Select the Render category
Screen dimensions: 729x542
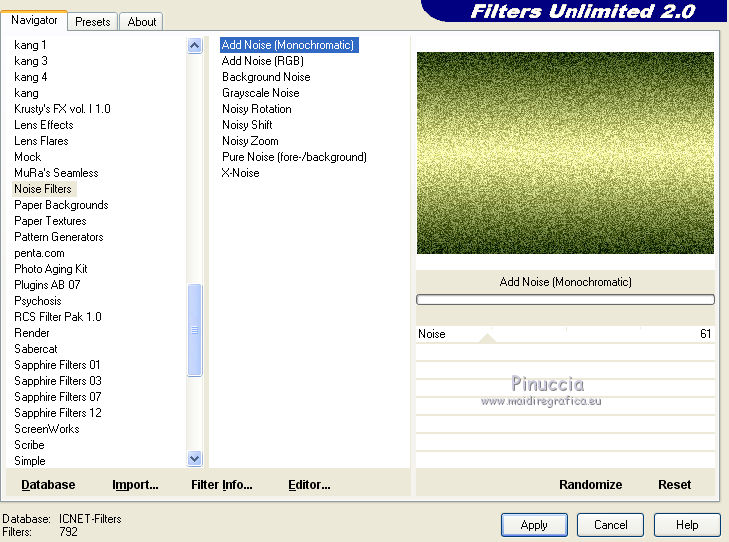pos(32,333)
